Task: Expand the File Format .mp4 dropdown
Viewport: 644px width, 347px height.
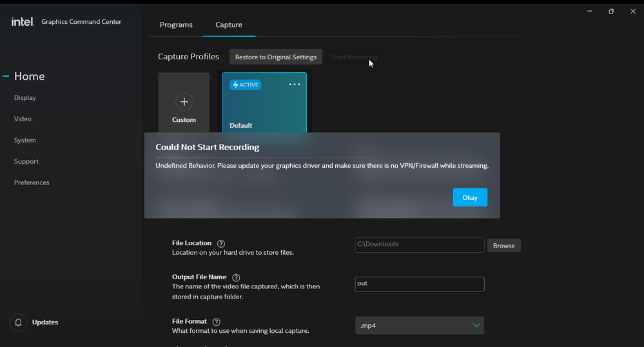Action: (419, 325)
